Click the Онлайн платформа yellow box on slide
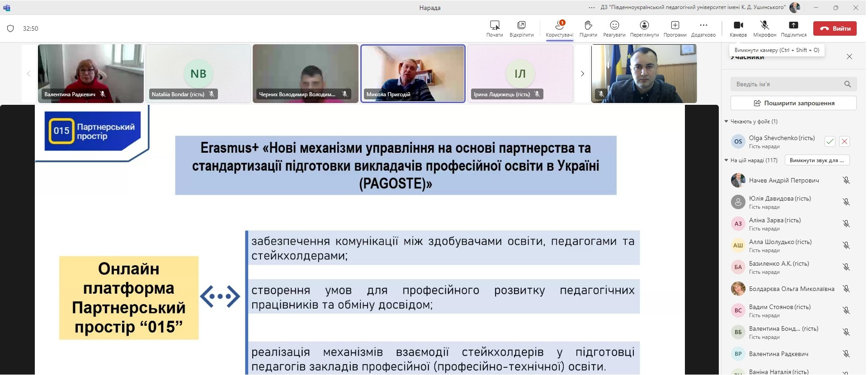 [x=129, y=298]
